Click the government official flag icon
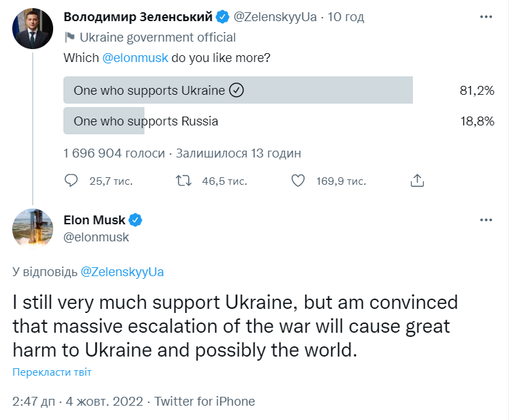Viewport: 509px width, 420px height. (70, 37)
